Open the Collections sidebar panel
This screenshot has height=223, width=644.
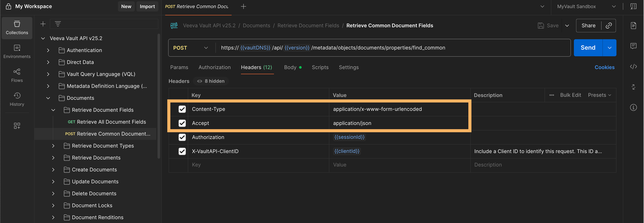(x=17, y=28)
